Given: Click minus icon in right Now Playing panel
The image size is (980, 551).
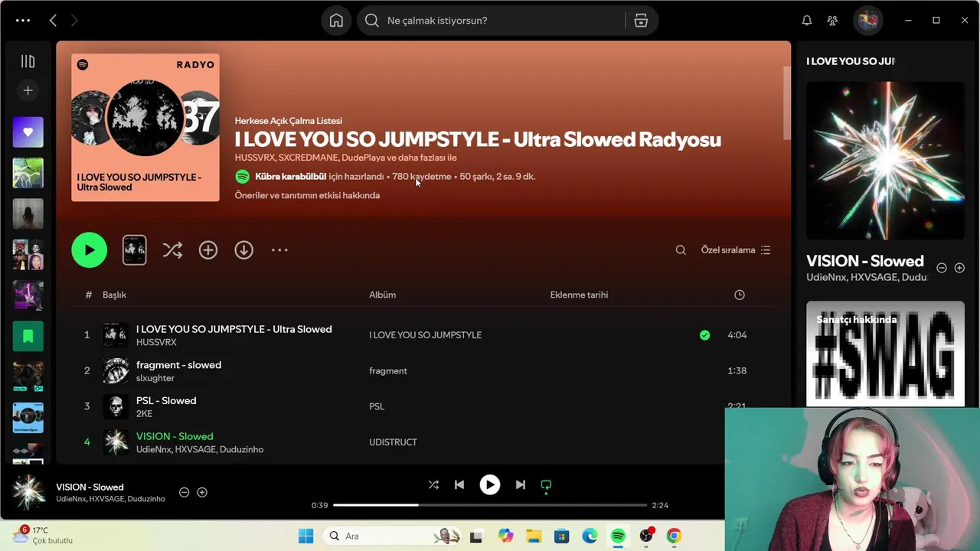Looking at the screenshot, I should pos(942,268).
